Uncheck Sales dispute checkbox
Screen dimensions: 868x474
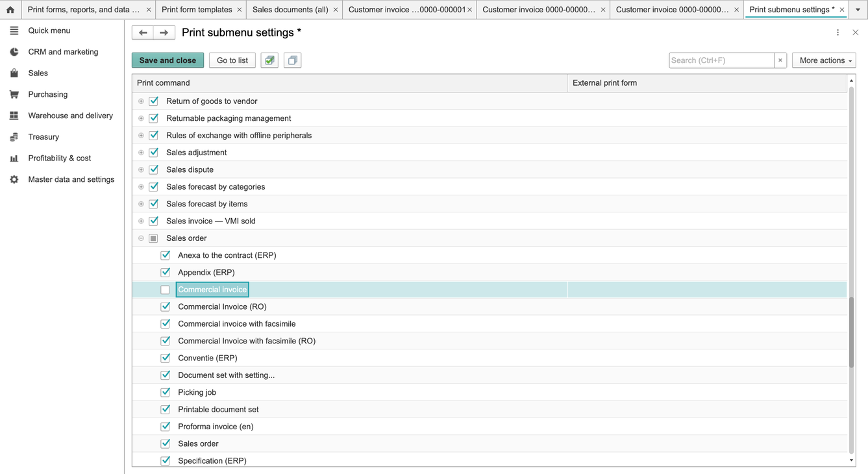tap(154, 169)
